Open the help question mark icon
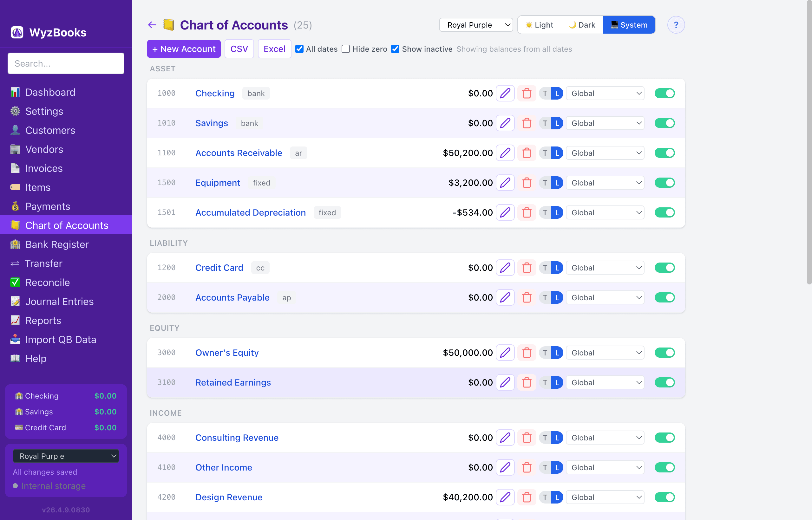Screen dimensions: 812x520 tap(676, 25)
